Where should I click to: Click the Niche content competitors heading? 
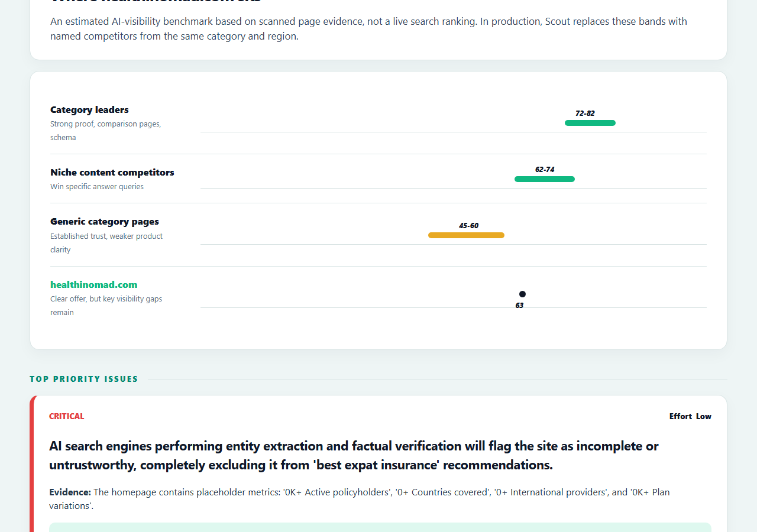coord(112,172)
